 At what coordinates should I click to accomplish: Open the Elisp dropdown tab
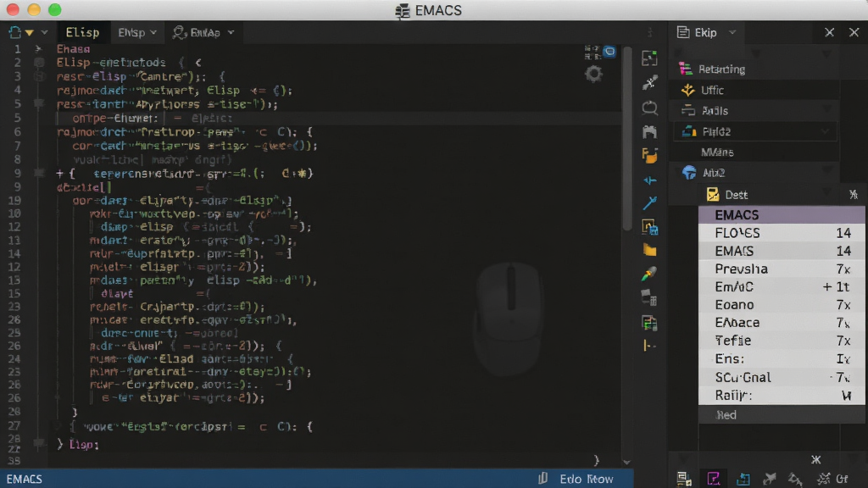coord(136,33)
